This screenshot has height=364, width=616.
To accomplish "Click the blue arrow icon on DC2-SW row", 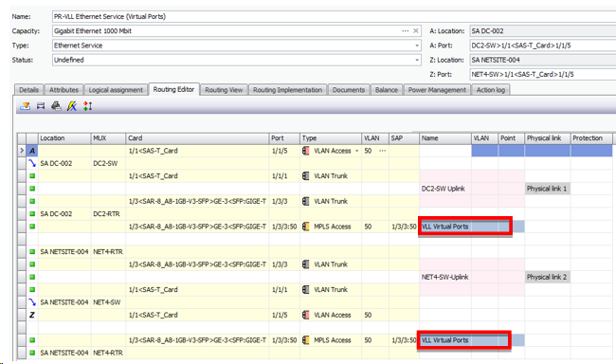I will (32, 163).
